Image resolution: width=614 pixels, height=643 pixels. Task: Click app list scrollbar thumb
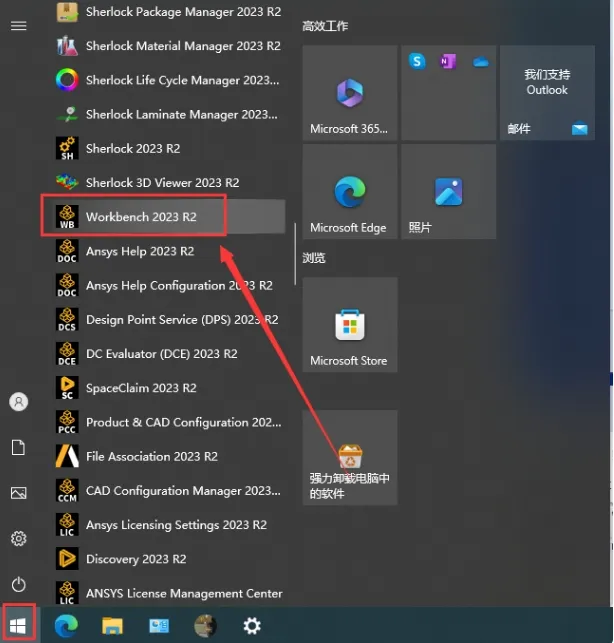295,254
